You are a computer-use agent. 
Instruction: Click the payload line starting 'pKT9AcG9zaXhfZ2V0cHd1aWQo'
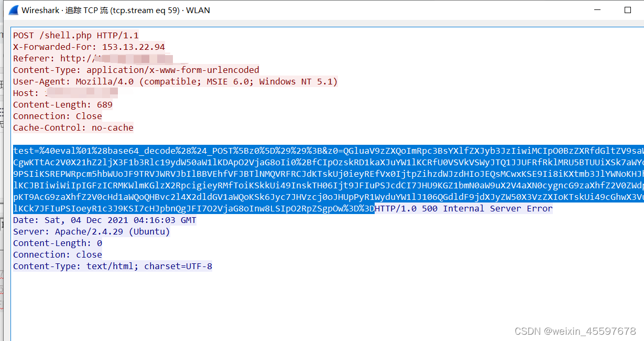(x=328, y=197)
